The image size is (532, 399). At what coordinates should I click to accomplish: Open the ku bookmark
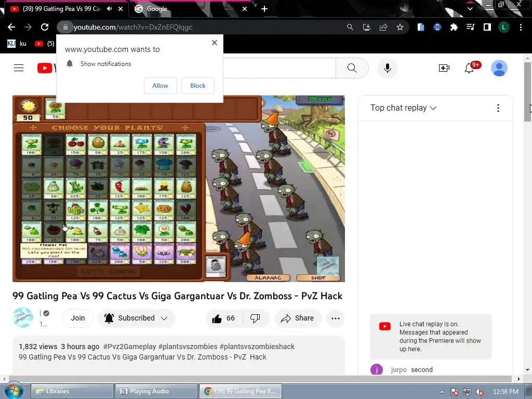[17, 44]
